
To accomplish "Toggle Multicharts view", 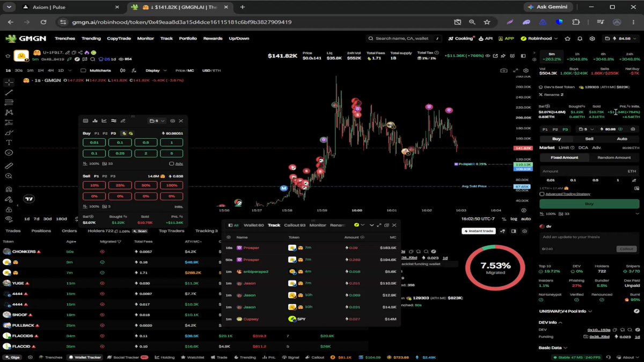I will (x=96, y=70).
